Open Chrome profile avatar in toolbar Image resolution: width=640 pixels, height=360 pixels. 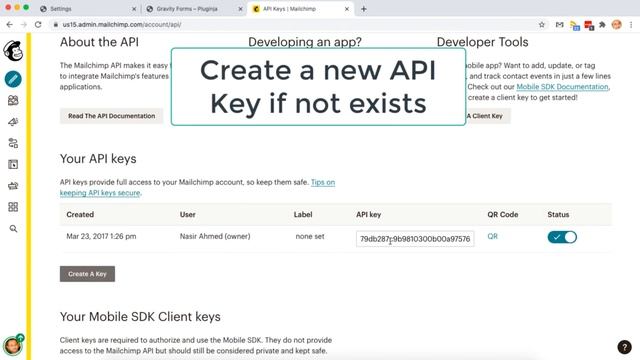click(x=616, y=24)
